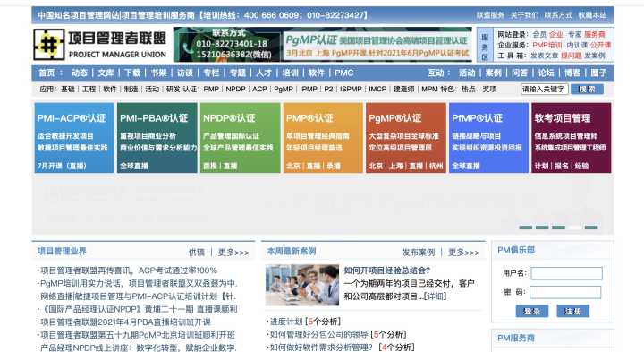Expand 更多>>> in 项目管理业界 section

[x=233, y=252]
